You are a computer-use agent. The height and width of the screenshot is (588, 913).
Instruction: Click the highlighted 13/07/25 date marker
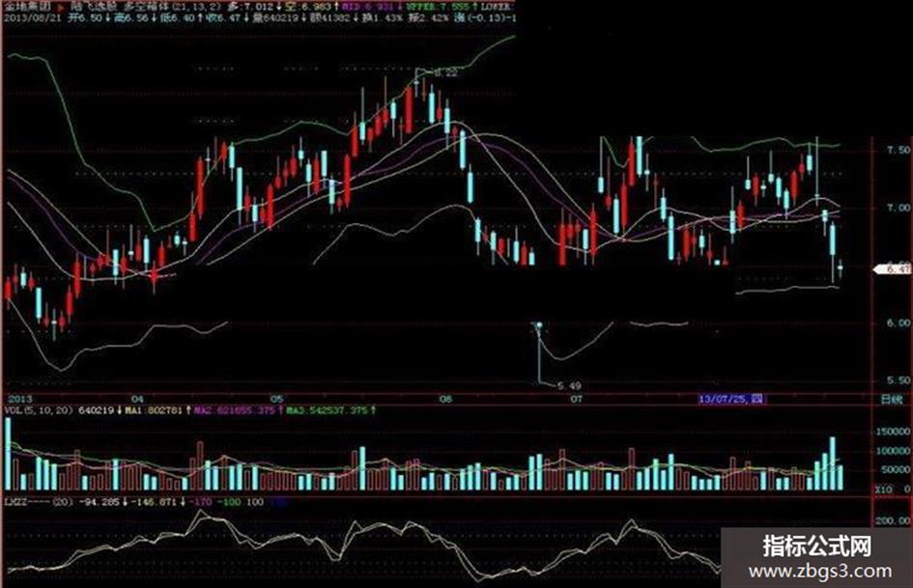(x=732, y=399)
